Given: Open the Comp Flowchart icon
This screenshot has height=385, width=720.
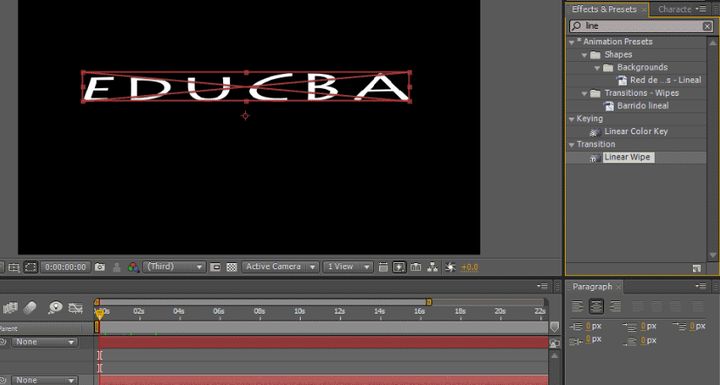Looking at the screenshot, I should click(433, 267).
